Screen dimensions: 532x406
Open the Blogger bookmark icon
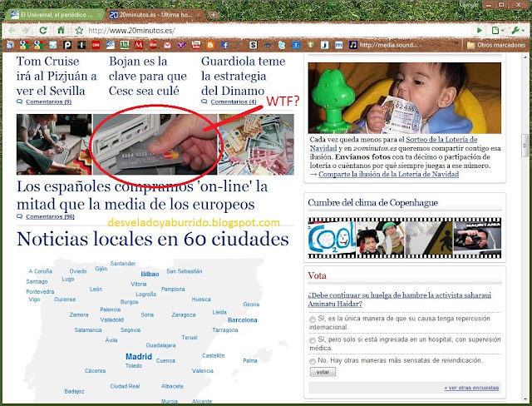click(x=210, y=45)
